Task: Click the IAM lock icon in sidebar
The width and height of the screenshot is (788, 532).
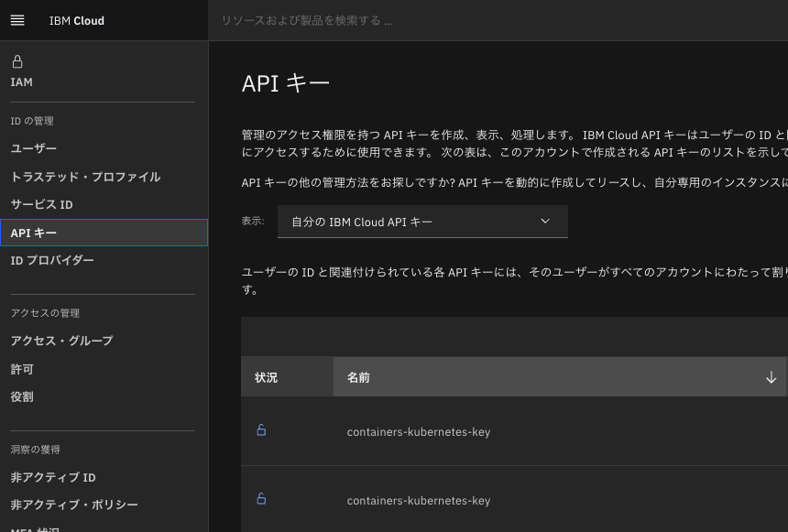Action: [17, 61]
